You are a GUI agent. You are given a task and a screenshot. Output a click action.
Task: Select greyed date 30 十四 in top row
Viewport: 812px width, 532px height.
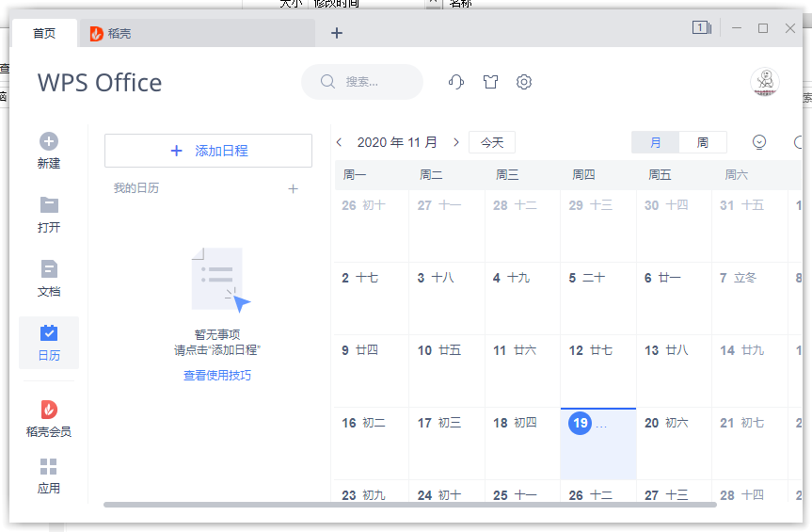(674, 226)
